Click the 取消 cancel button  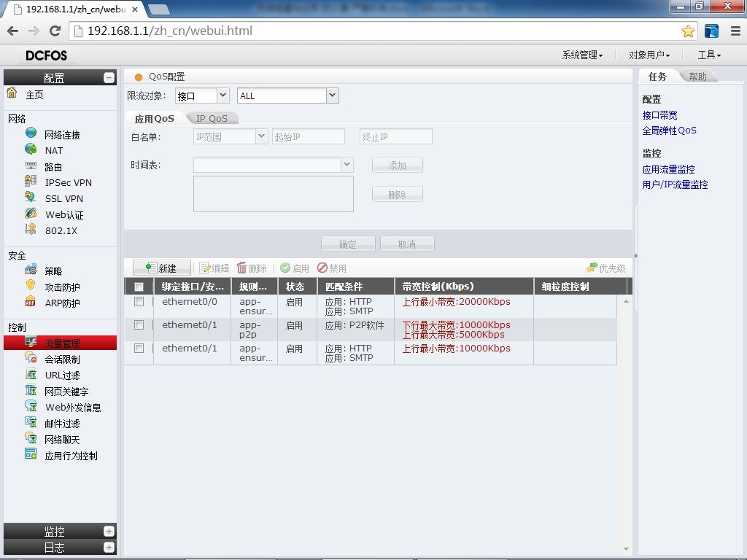[x=407, y=244]
